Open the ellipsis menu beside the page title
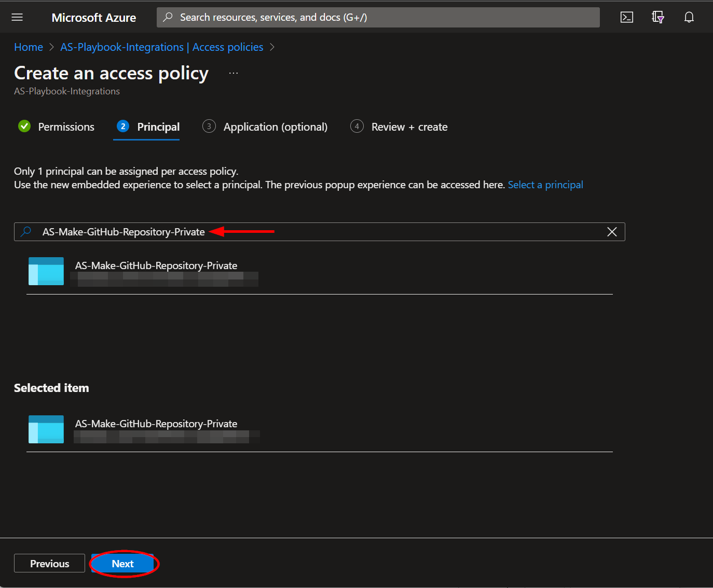This screenshot has width=713, height=588. click(234, 73)
